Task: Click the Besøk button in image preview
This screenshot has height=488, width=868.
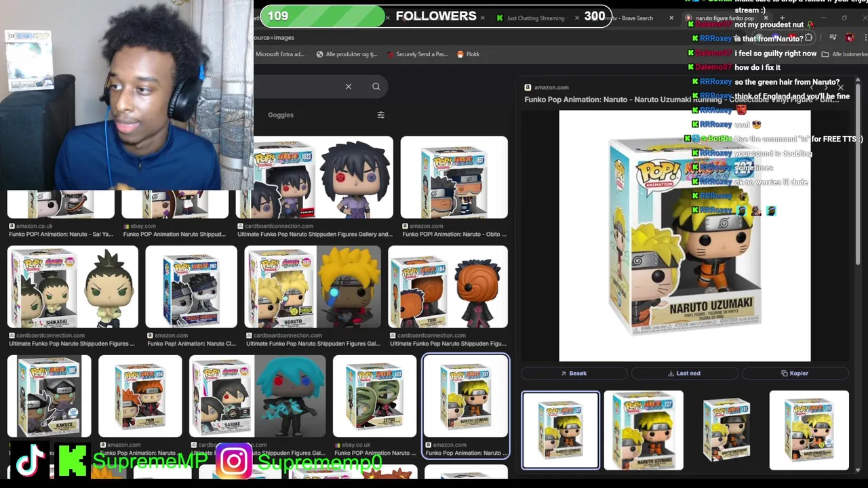Action: 574,373
